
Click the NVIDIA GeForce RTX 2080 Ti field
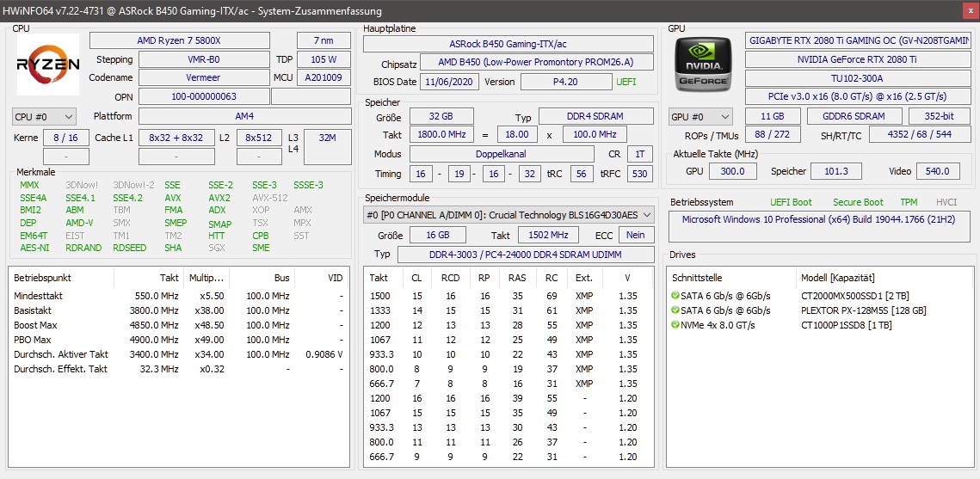coord(857,59)
